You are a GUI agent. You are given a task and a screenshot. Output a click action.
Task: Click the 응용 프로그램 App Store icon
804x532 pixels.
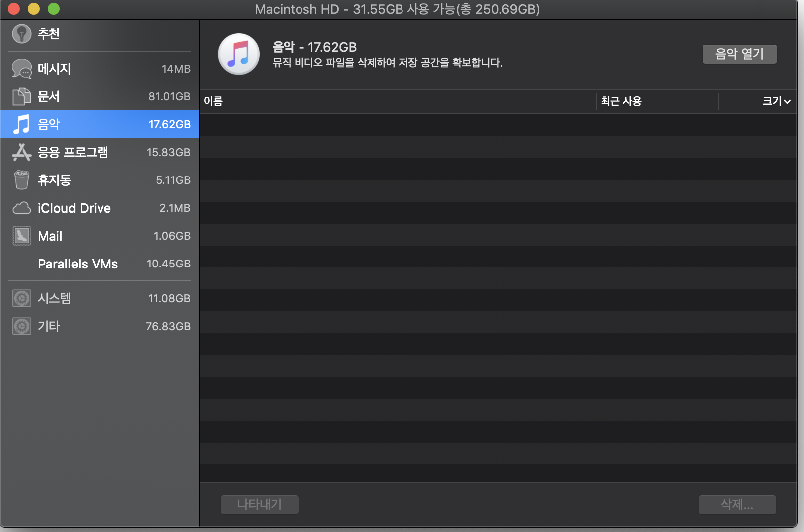point(21,152)
